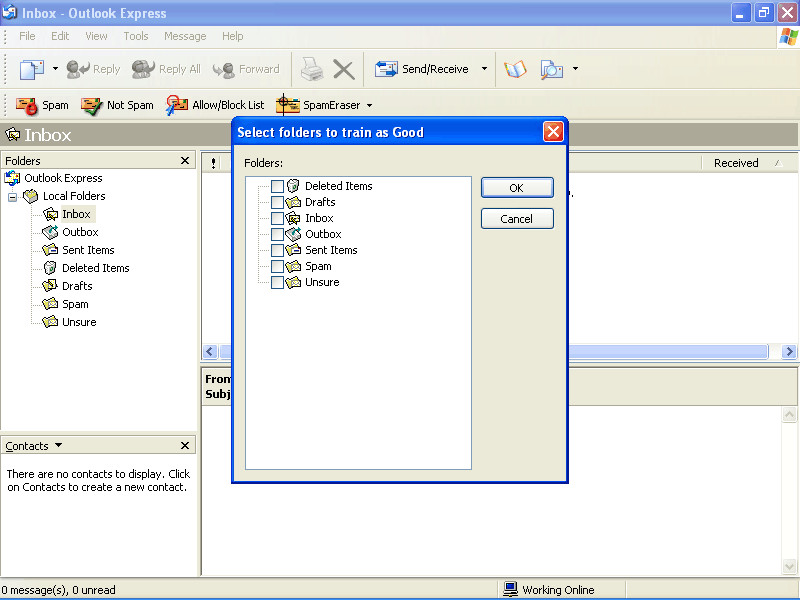
Task: Open the Send/Receive dropdown arrow
Action: (x=484, y=68)
